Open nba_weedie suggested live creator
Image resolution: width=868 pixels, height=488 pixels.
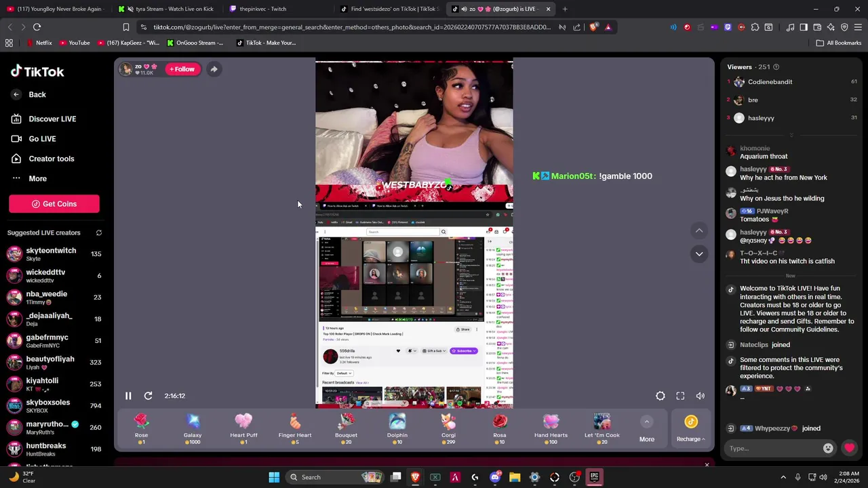(54, 298)
